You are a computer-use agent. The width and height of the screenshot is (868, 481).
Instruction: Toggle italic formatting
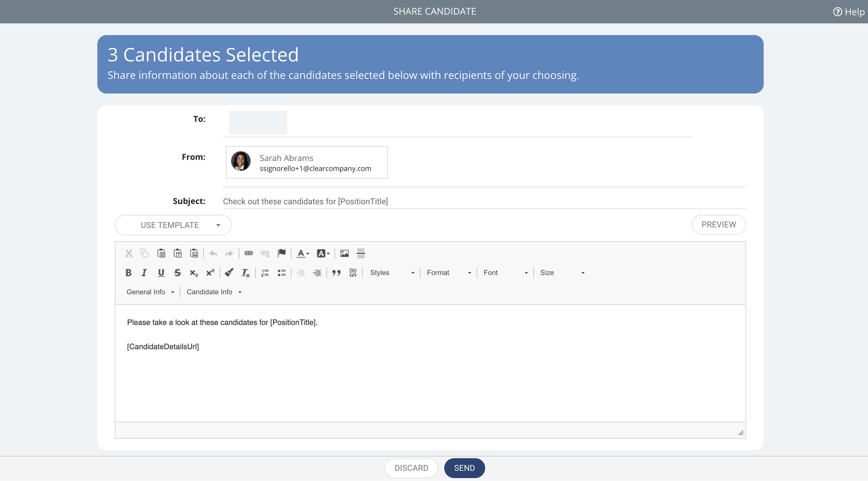(144, 273)
